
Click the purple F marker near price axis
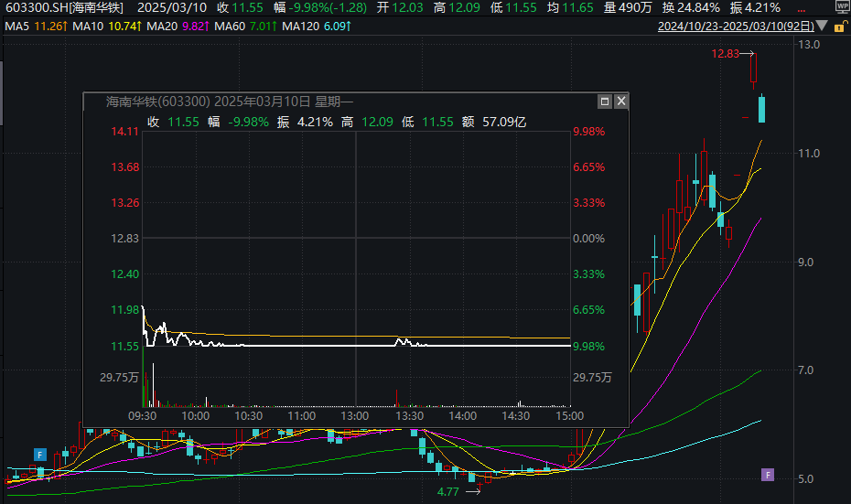tap(768, 474)
